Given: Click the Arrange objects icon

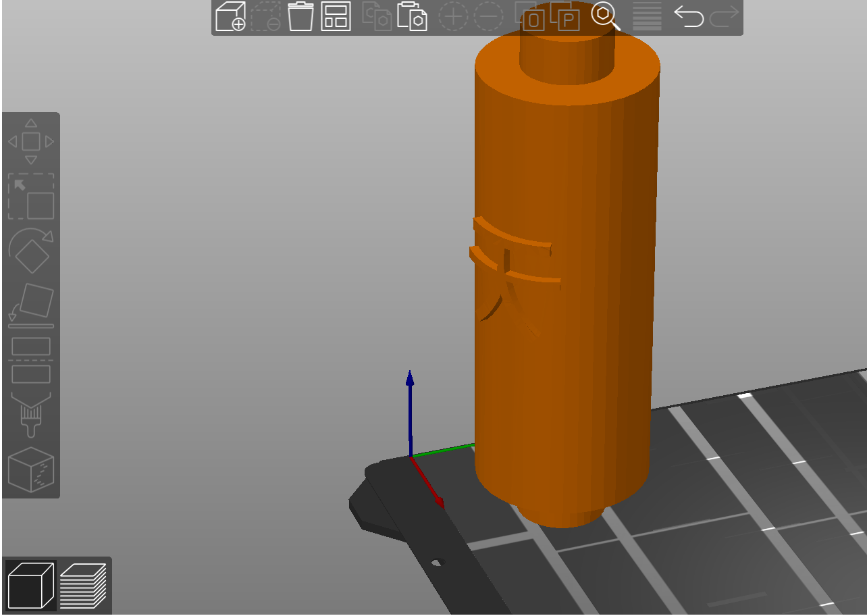Looking at the screenshot, I should click(x=336, y=16).
